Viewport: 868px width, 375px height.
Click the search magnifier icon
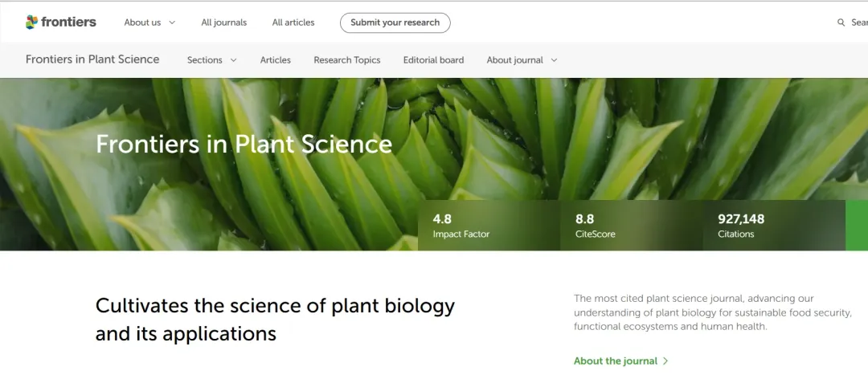tap(841, 22)
